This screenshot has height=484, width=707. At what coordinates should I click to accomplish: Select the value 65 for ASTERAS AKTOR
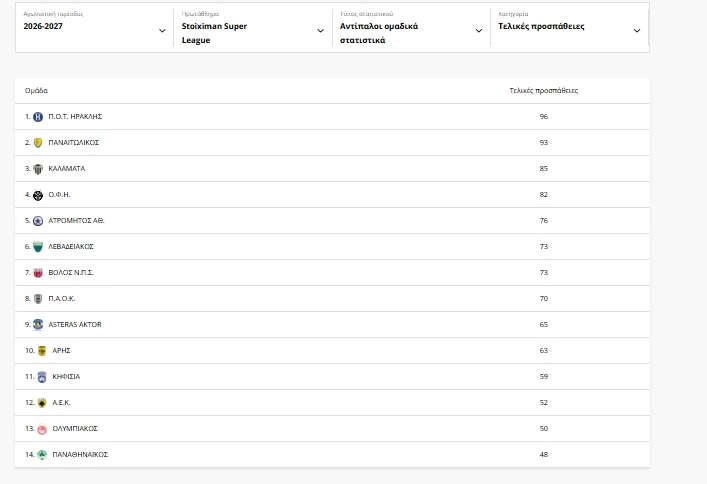(x=544, y=324)
